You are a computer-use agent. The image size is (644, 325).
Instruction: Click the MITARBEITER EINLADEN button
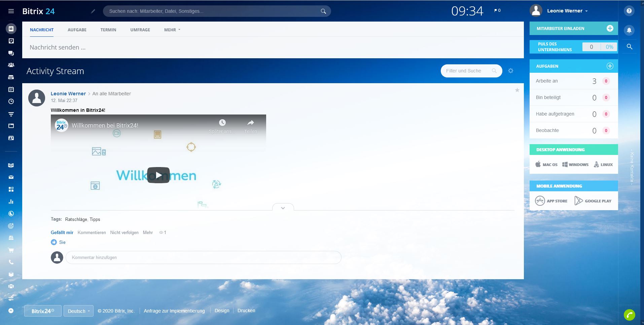(574, 28)
